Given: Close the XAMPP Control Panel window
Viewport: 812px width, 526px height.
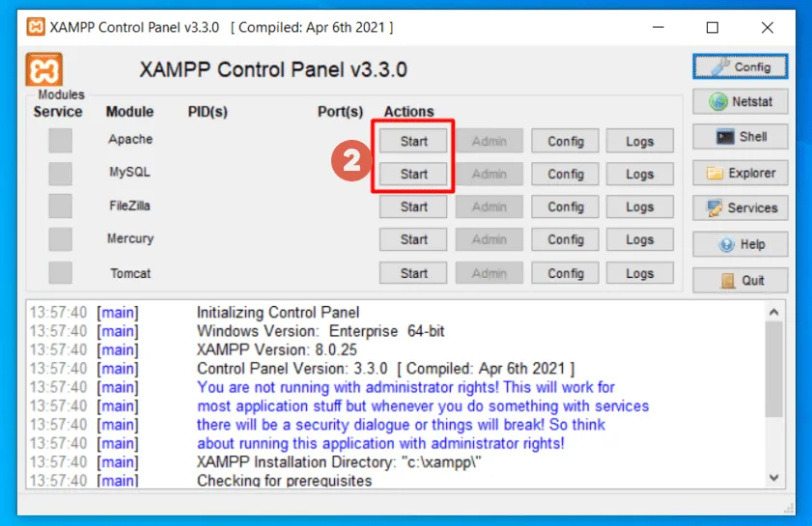Looking at the screenshot, I should pyautogui.click(x=768, y=27).
